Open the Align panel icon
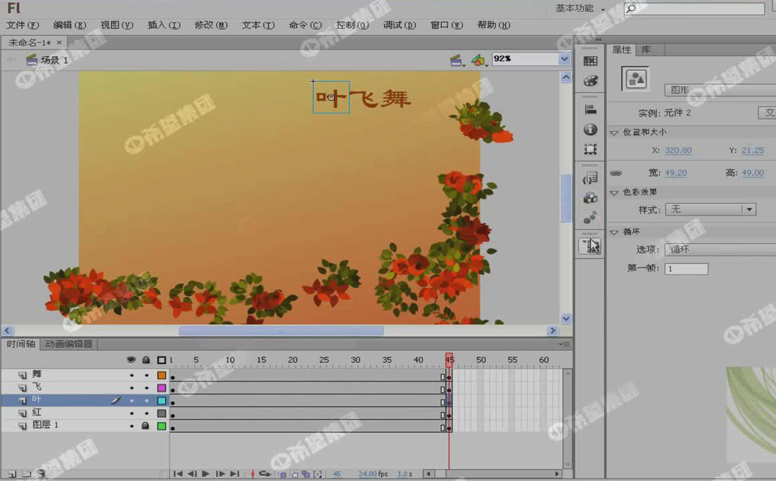Viewport: 776px width, 481px height. (x=590, y=110)
